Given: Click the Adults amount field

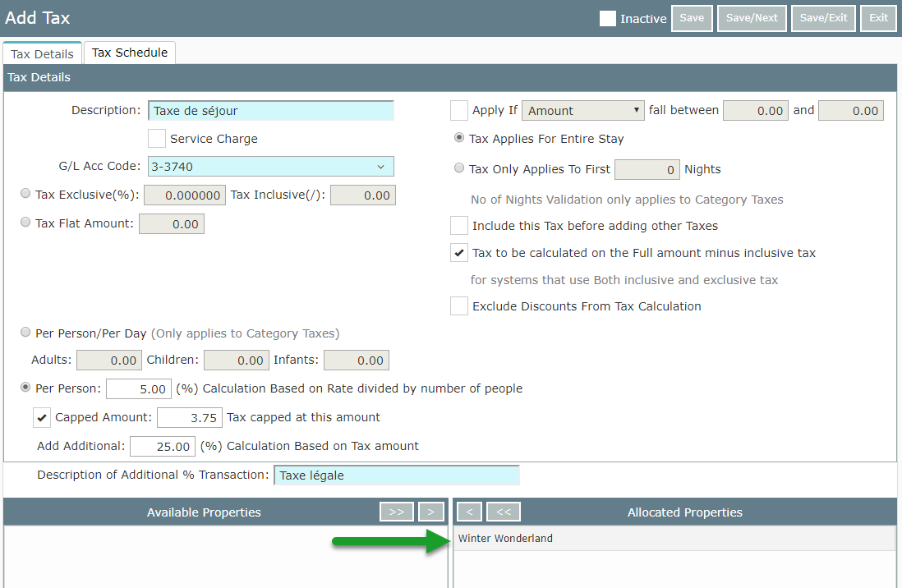Looking at the screenshot, I should (109, 361).
